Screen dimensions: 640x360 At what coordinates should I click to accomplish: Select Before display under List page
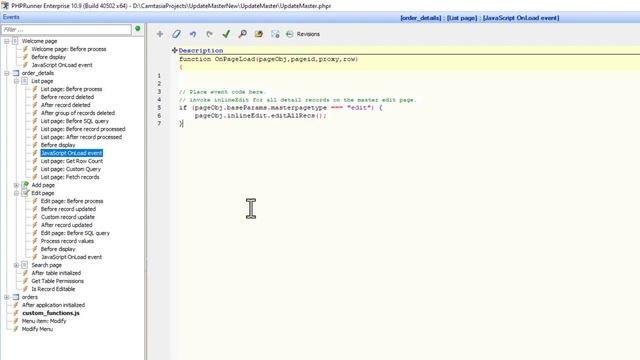[x=58, y=145]
